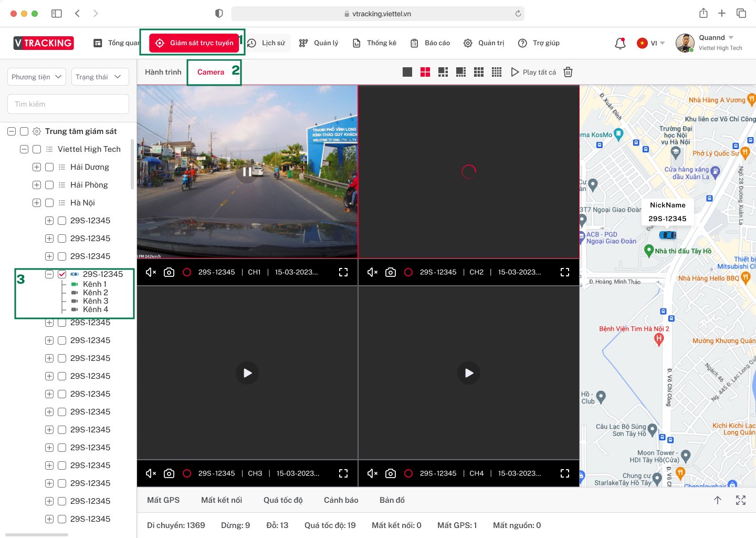Unmute audio for CH2 camera
The image size is (756, 538).
click(x=372, y=272)
